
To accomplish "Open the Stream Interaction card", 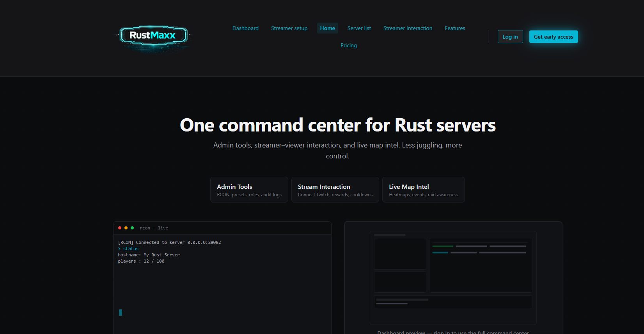I will (335, 190).
